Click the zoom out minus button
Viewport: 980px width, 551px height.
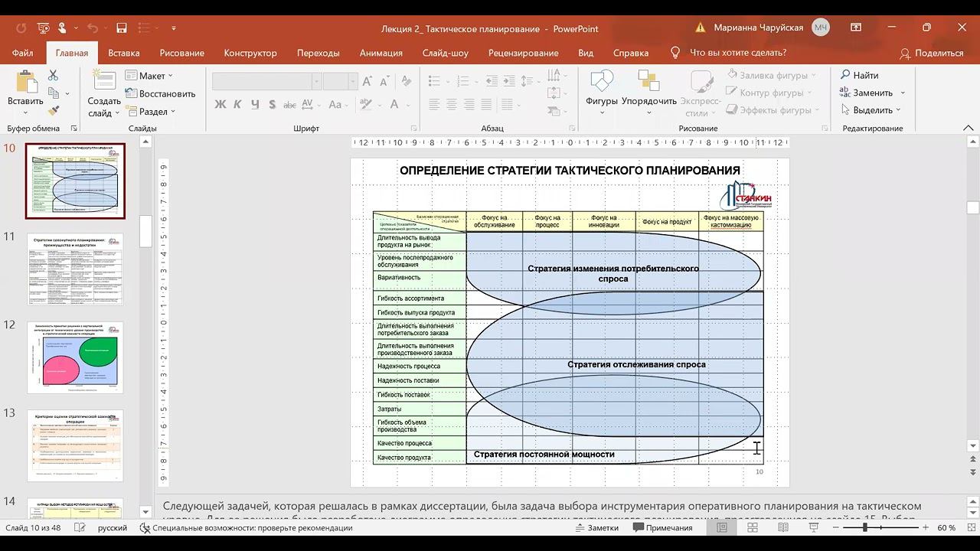[x=834, y=528]
